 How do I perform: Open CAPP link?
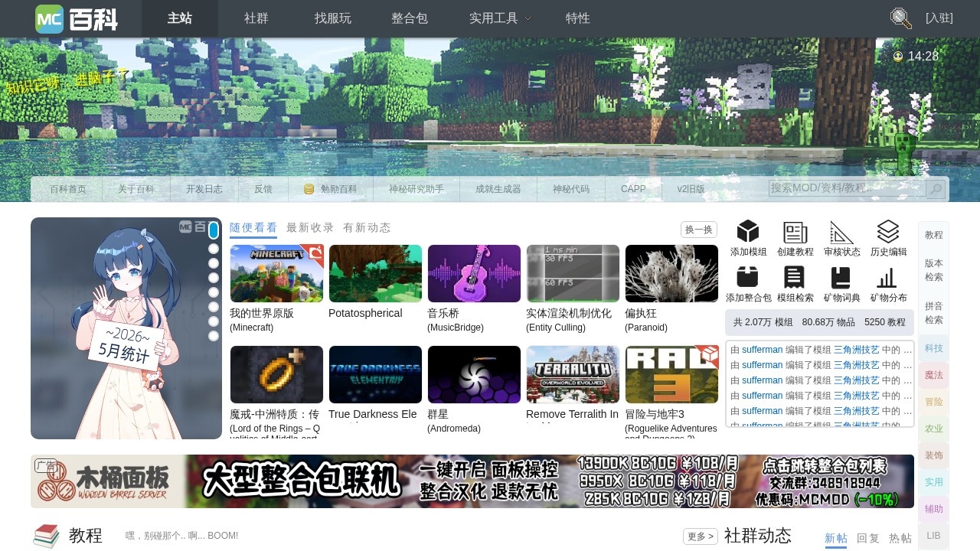point(633,189)
